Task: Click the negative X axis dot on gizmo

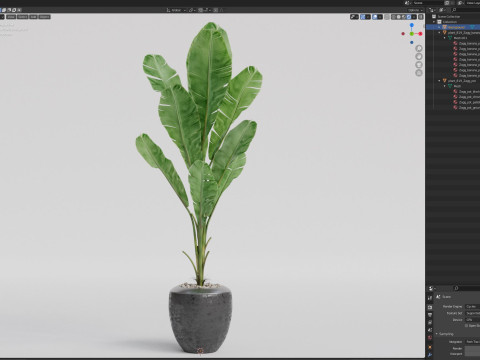Action: (x=403, y=34)
